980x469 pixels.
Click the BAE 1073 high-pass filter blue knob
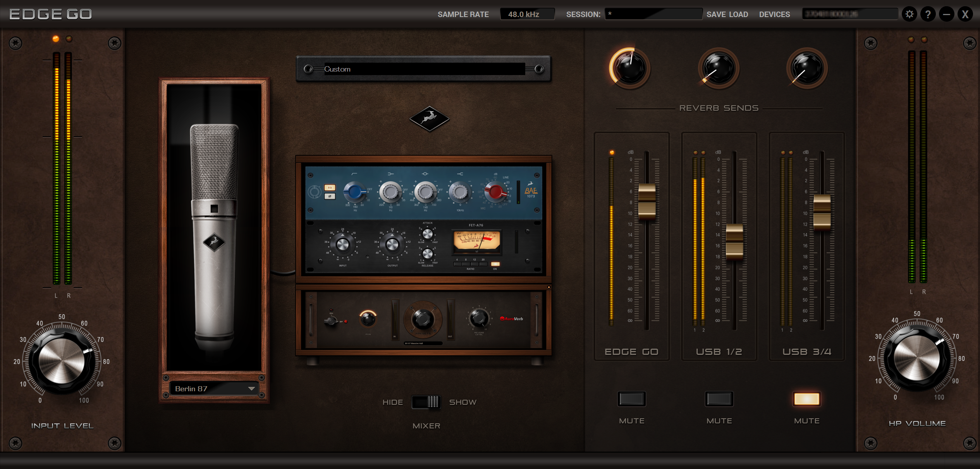point(355,192)
